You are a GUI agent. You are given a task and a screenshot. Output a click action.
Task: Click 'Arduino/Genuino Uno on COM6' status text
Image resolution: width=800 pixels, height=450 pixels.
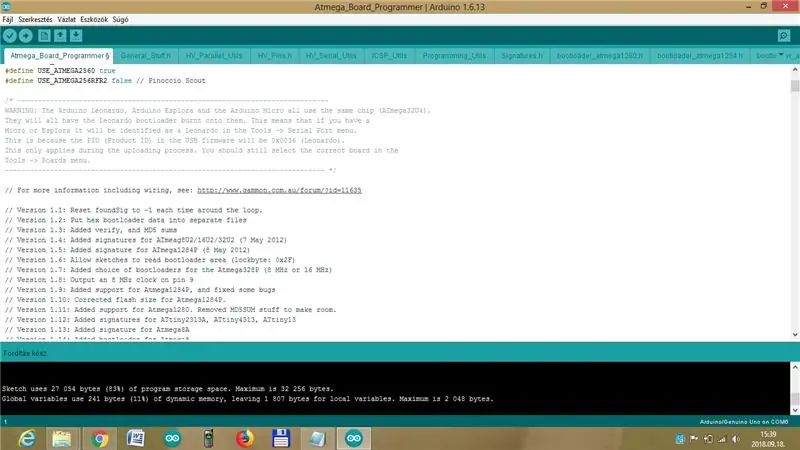point(744,422)
